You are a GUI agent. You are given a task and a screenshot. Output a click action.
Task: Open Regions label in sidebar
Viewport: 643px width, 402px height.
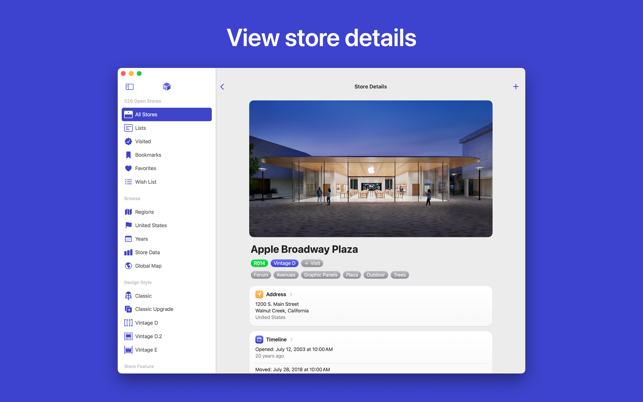(x=144, y=212)
